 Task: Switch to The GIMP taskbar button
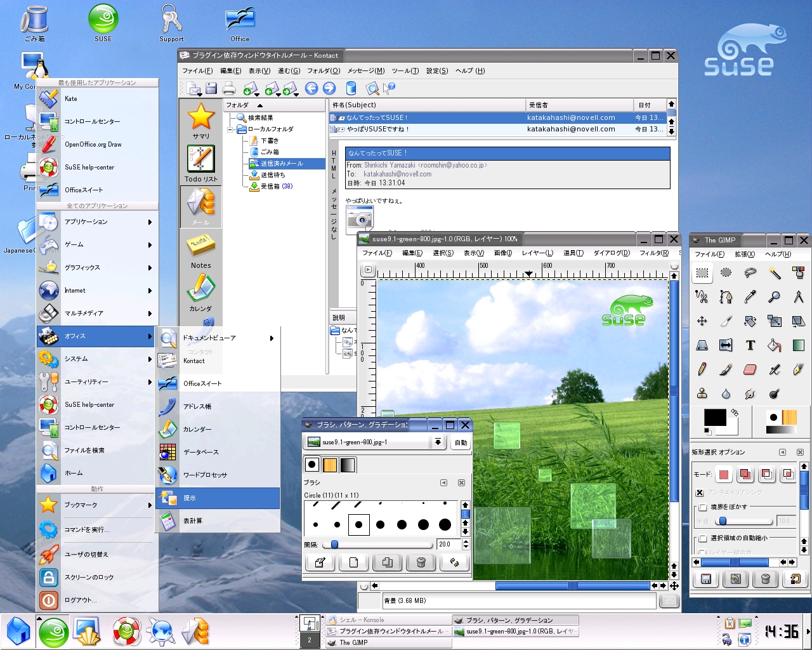click(x=389, y=642)
